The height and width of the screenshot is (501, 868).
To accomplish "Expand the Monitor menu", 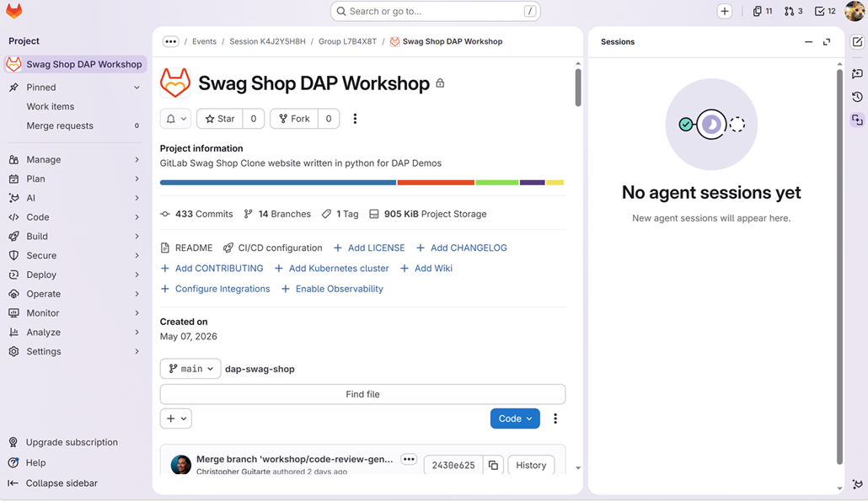I will click(x=74, y=313).
